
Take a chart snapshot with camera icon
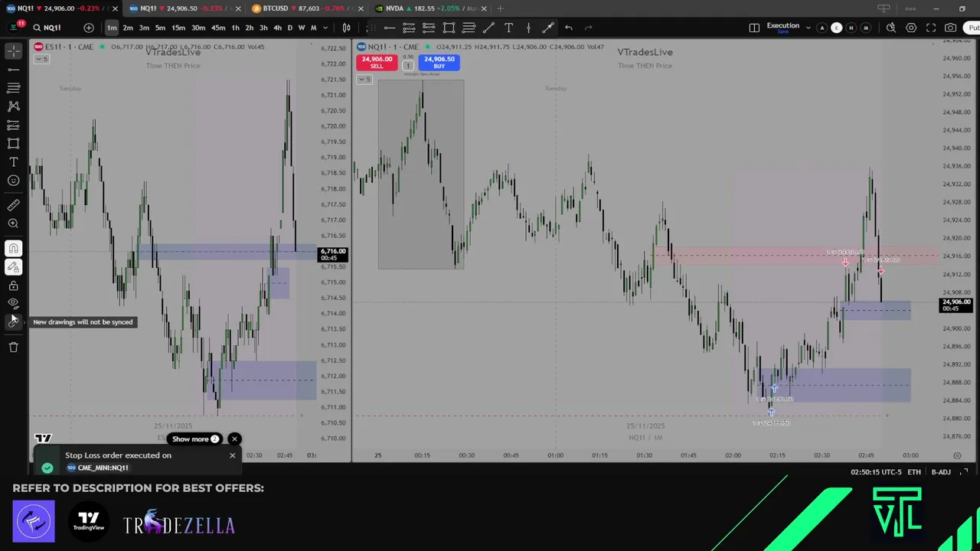point(950,28)
